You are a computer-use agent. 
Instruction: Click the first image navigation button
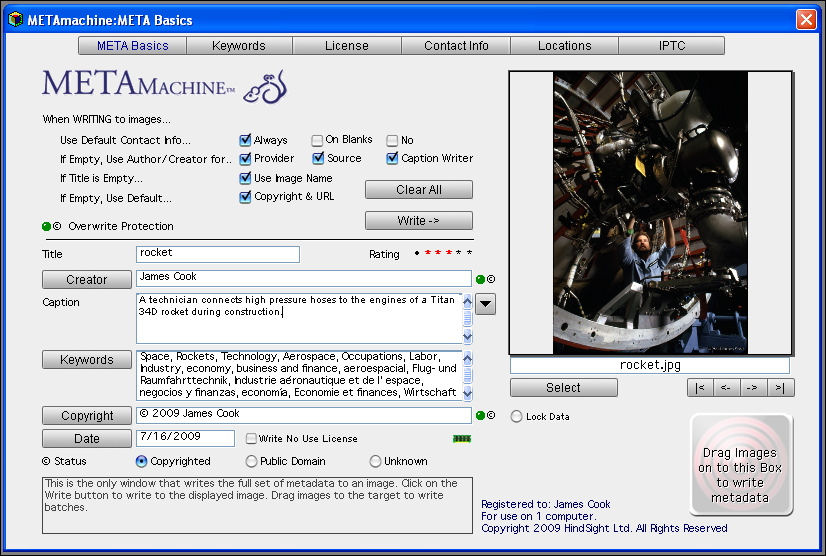click(699, 388)
